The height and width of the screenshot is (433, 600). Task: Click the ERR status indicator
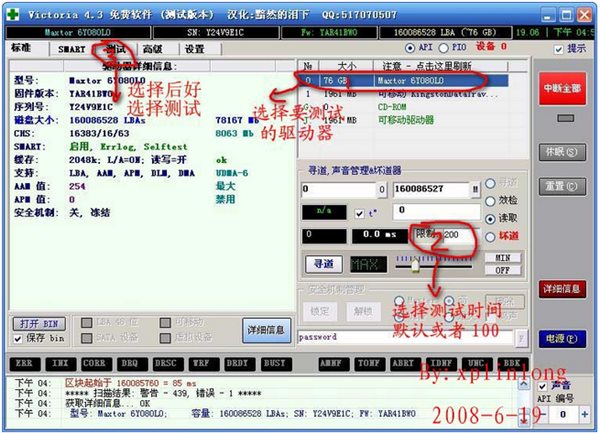[24, 364]
